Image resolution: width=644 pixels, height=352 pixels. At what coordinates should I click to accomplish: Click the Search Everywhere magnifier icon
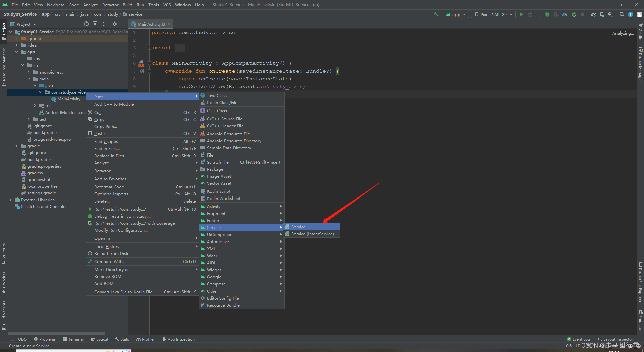coord(622,14)
